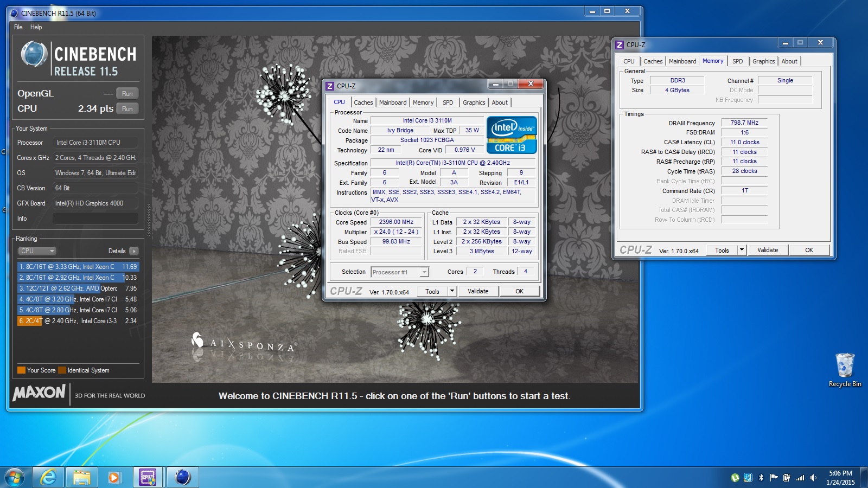Select ranking row 3 AMD Opteron
Image resolution: width=868 pixels, height=488 pixels.
[78, 288]
